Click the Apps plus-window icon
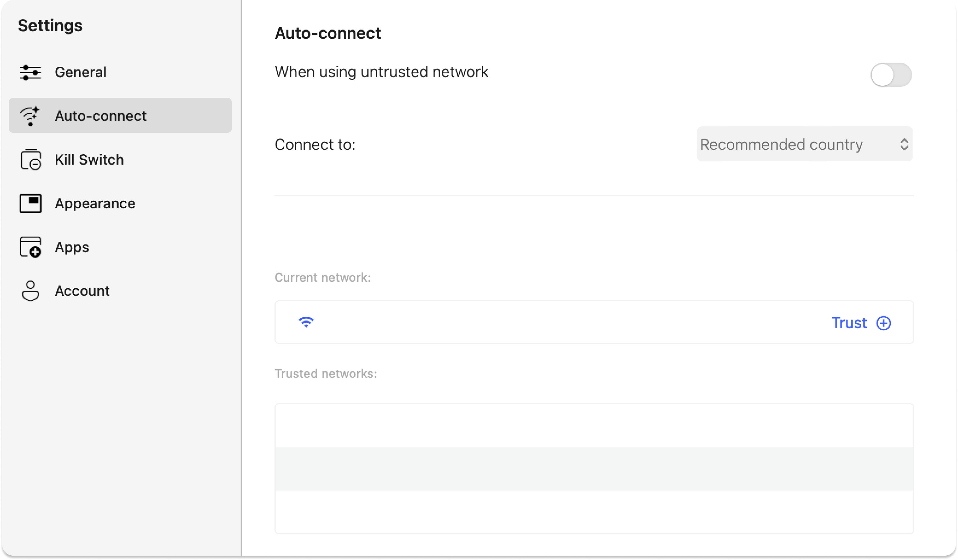 pos(30,247)
